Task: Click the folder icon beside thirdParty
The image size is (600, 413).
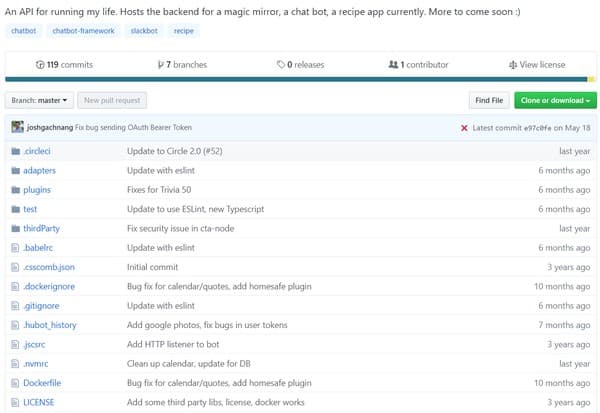Action: click(15, 228)
